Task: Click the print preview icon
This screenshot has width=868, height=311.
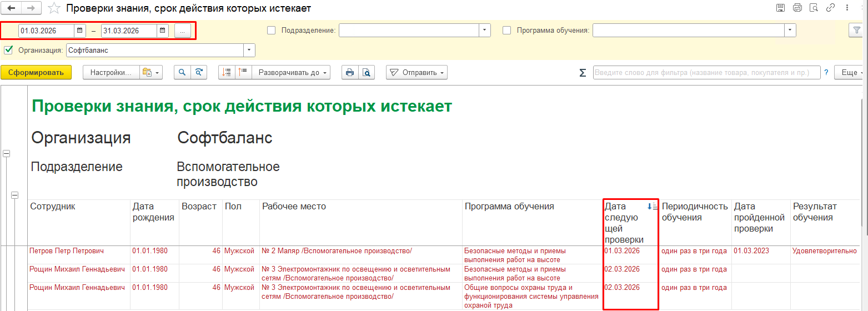Action: pyautogui.click(x=367, y=72)
